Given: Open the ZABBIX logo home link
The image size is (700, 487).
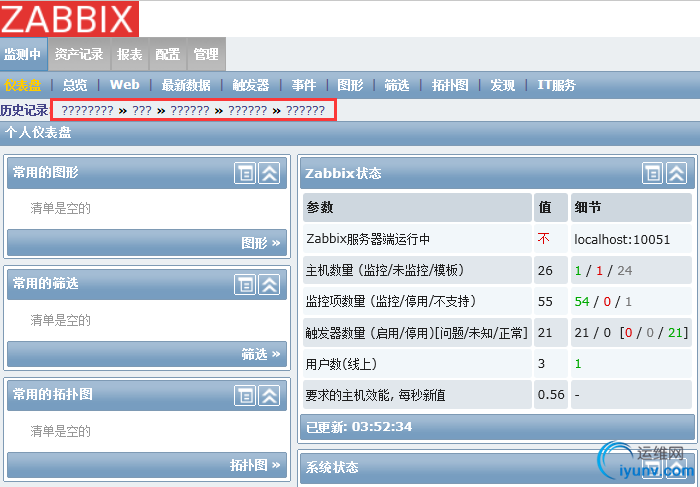Looking at the screenshot, I should 69,19.
